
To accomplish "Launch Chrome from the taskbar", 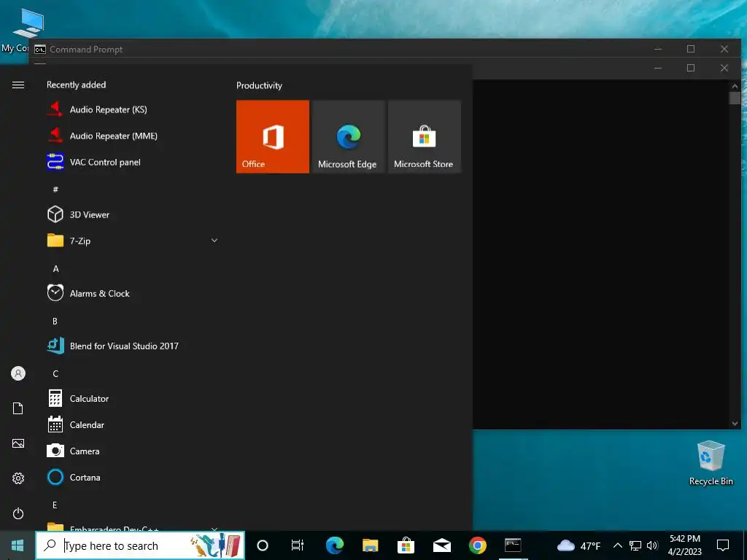I will click(477, 545).
